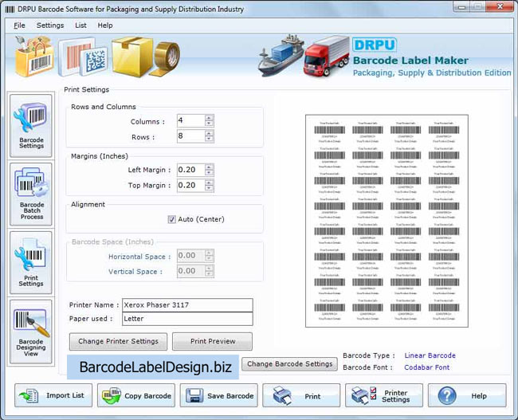Image resolution: width=518 pixels, height=420 pixels.
Task: Open Barcode Settings in the sidebar
Action: point(31,126)
